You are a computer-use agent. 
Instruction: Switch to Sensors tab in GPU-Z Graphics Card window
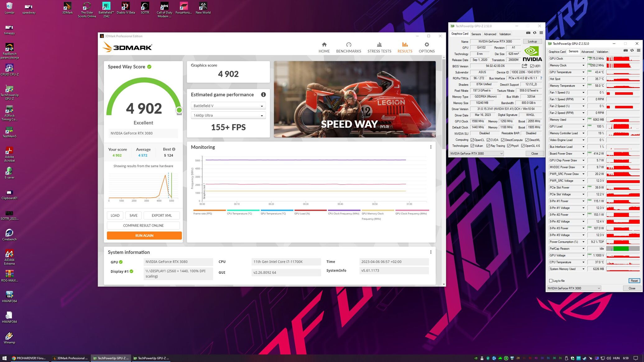[x=476, y=34]
